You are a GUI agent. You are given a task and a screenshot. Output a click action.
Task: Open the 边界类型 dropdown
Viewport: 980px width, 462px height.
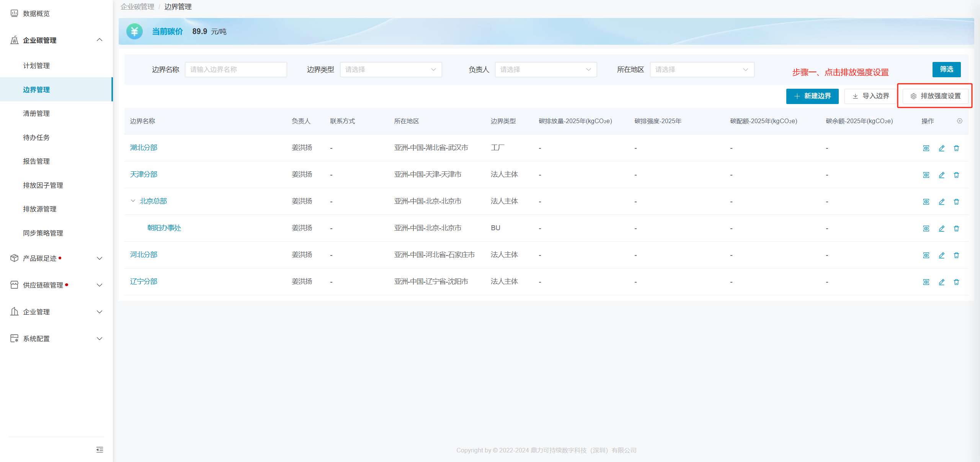click(390, 70)
